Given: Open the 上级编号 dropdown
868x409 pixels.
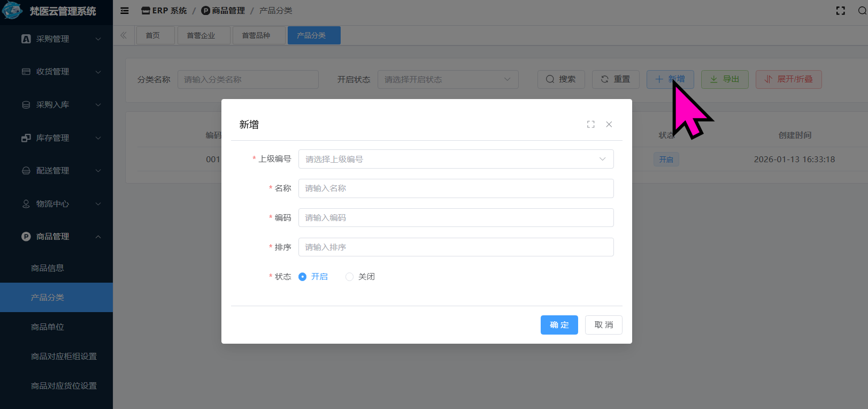Looking at the screenshot, I should tap(456, 159).
